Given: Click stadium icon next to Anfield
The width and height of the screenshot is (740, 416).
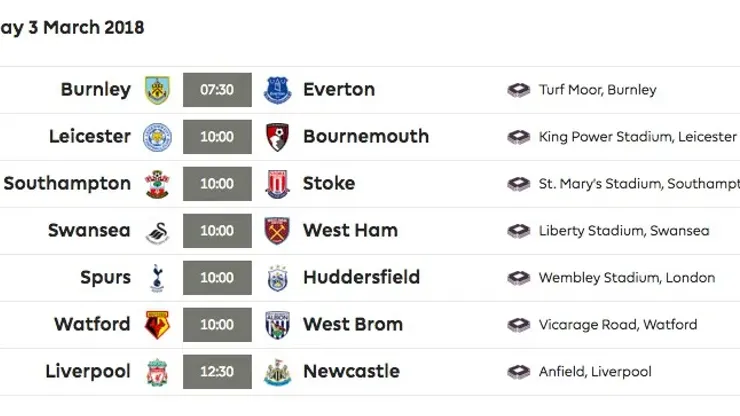Looking at the screenshot, I should [x=518, y=372].
